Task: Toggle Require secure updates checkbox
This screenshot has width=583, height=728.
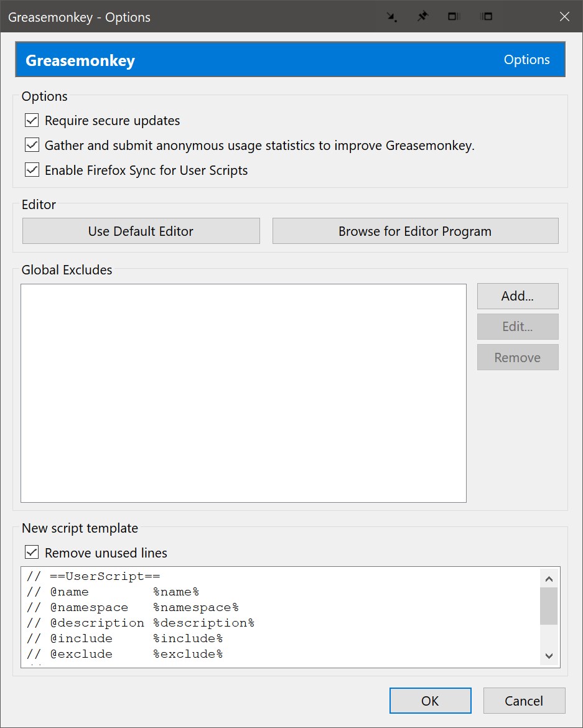Action: pos(32,120)
